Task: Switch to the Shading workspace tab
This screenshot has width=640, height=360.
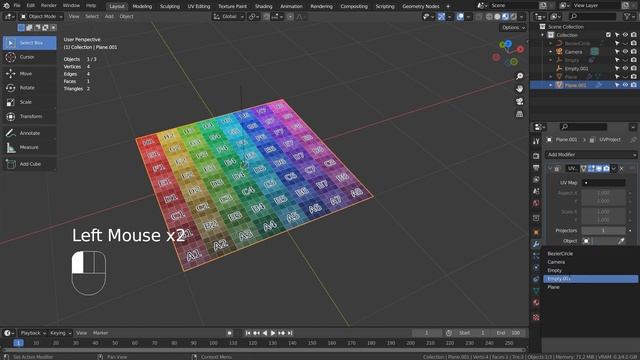Action: [x=263, y=6]
